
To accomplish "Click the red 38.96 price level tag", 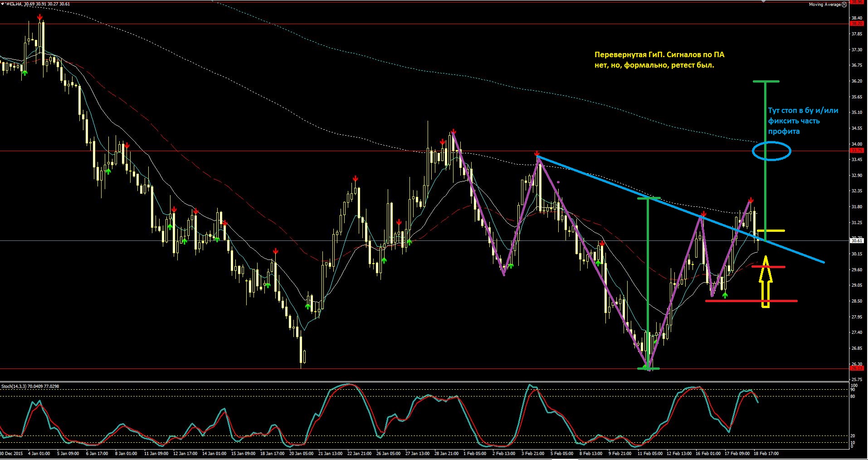I will point(857,2).
